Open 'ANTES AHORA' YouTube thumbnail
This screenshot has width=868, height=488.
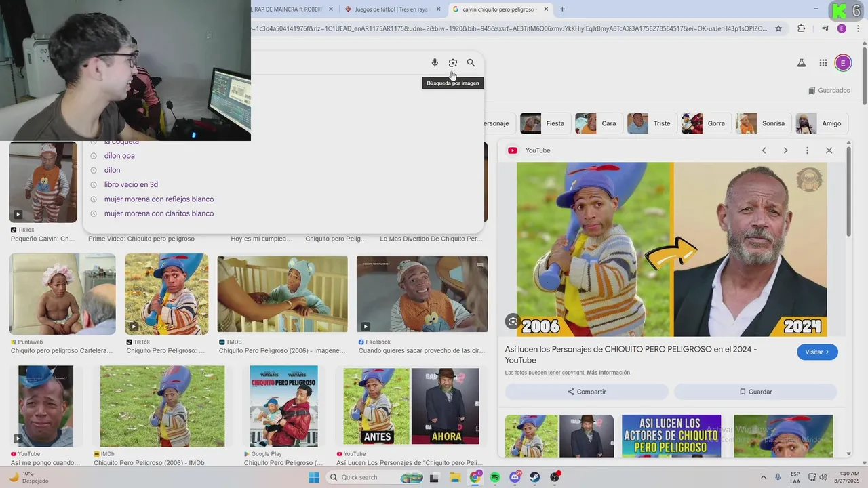point(412,406)
